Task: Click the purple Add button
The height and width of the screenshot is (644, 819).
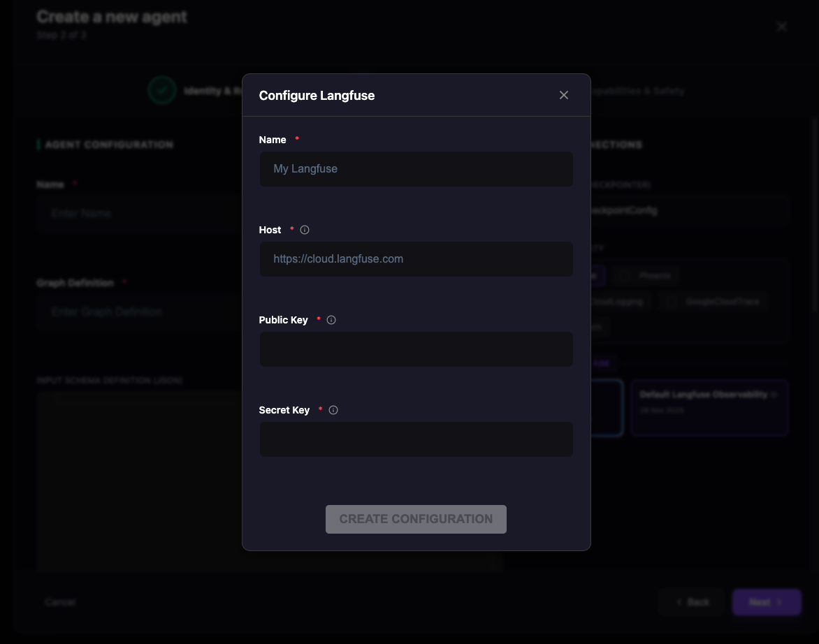Action: click(602, 363)
